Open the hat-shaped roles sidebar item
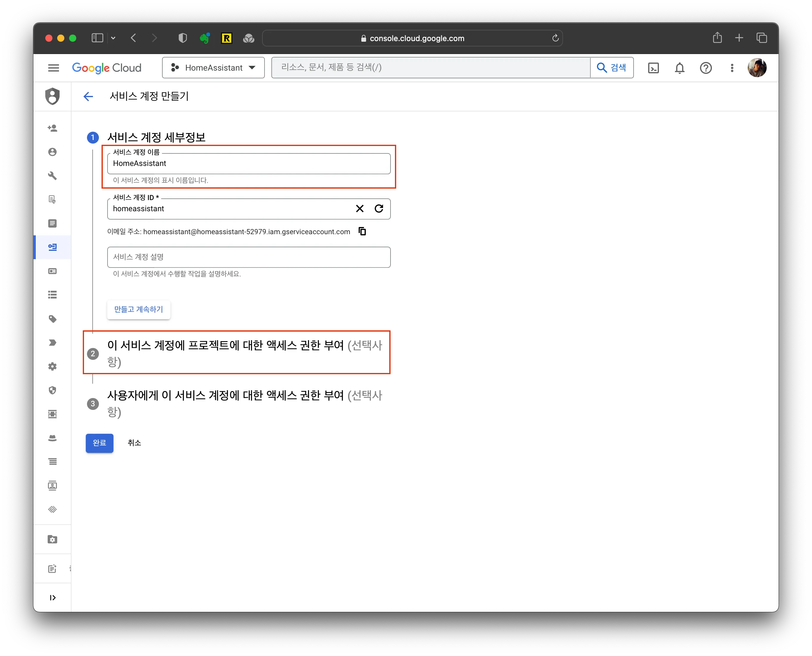The width and height of the screenshot is (812, 656). pyautogui.click(x=52, y=438)
